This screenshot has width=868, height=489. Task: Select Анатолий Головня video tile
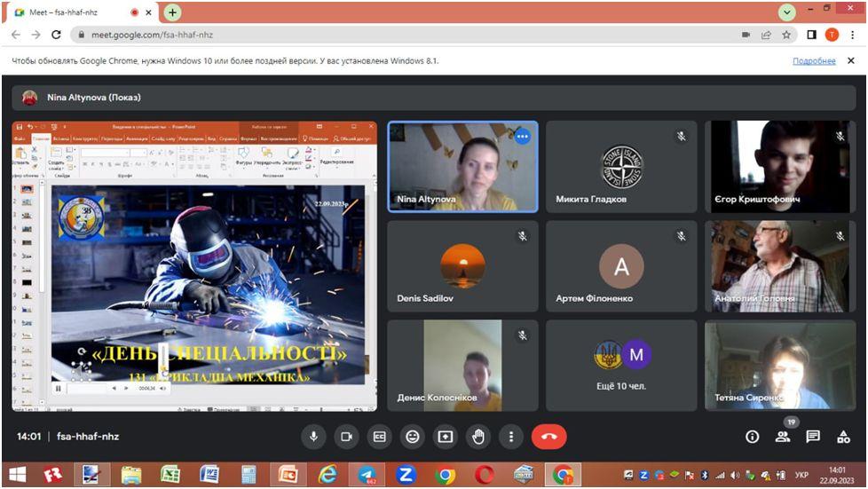(x=780, y=266)
